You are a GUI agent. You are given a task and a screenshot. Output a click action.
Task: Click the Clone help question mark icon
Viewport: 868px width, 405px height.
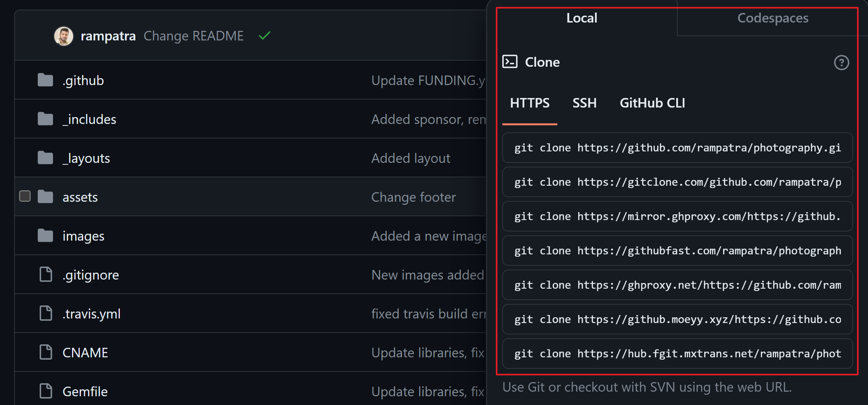click(841, 63)
